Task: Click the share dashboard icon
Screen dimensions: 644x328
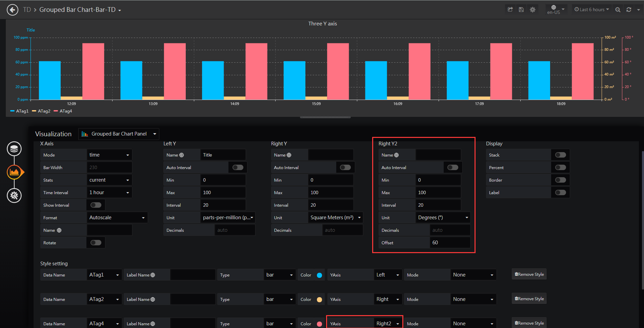Action: pos(510,9)
